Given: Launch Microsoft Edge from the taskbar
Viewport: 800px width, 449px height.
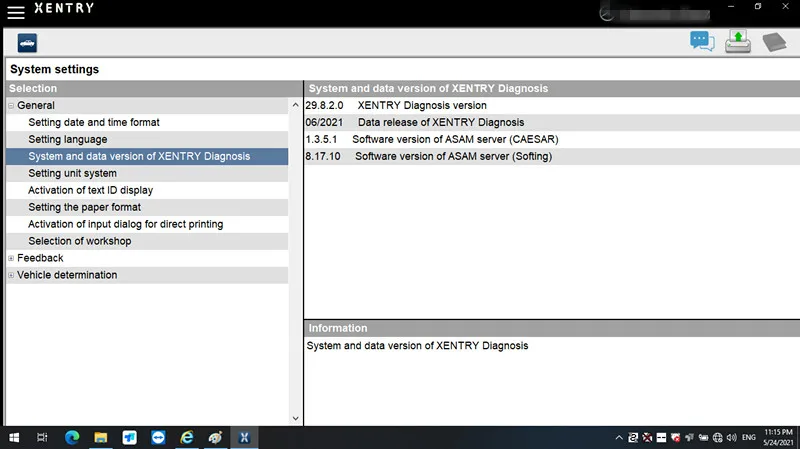Looking at the screenshot, I should 72,437.
